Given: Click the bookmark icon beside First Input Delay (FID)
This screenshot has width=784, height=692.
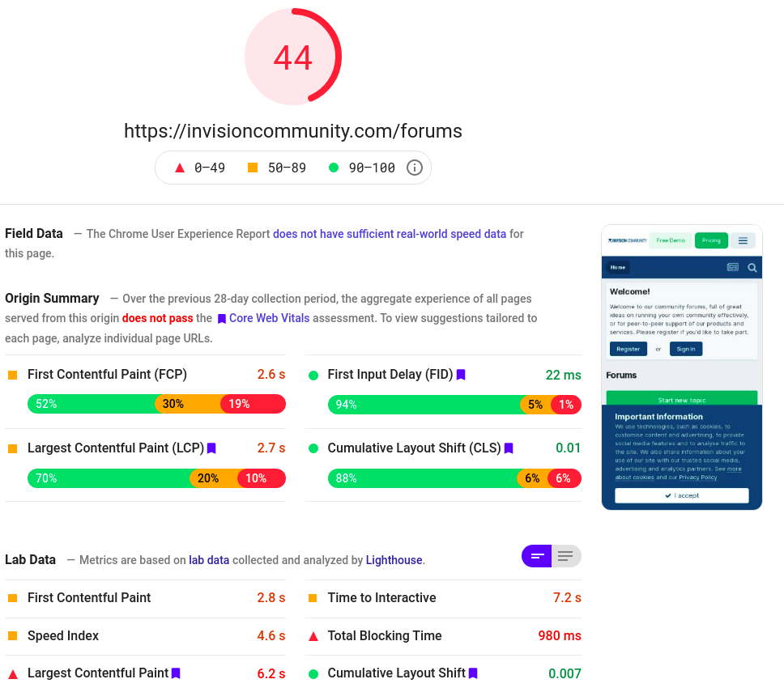Looking at the screenshot, I should point(461,374).
